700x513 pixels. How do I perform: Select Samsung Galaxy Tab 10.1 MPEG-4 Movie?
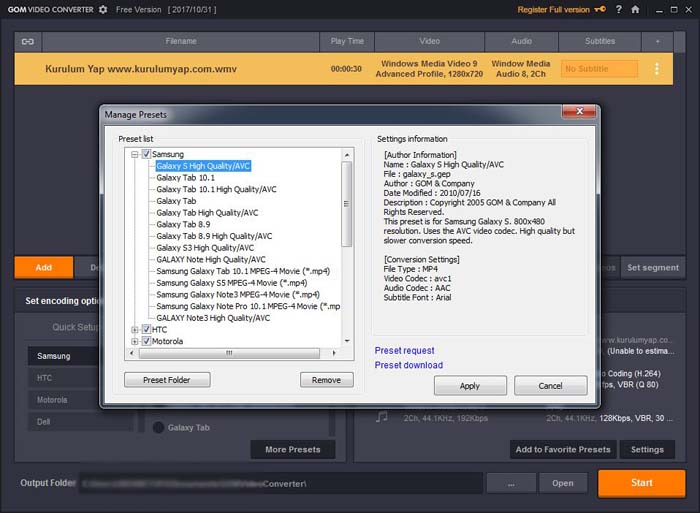[x=243, y=271]
